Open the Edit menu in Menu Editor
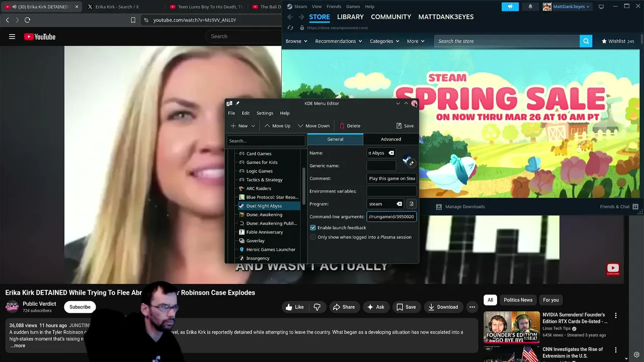 coord(246,113)
